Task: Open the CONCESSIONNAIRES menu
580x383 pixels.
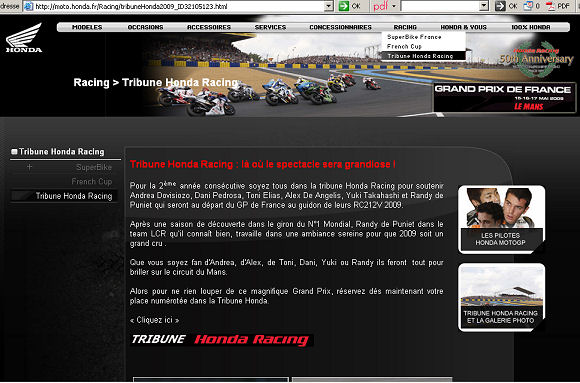Action: click(x=340, y=27)
